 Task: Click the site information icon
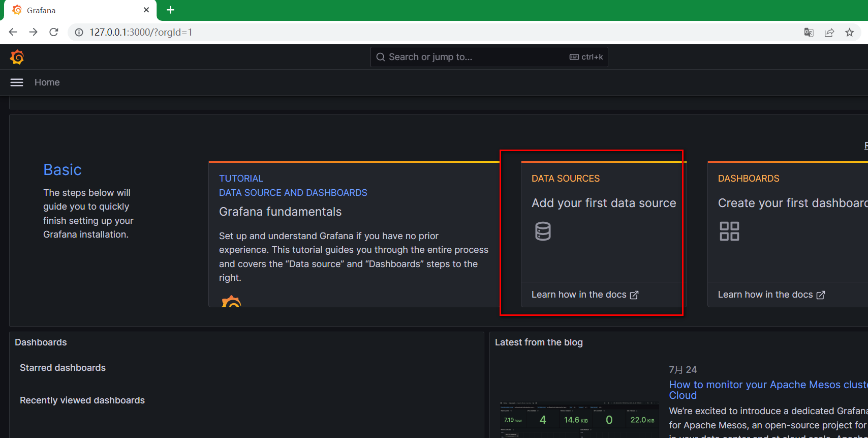coord(79,32)
